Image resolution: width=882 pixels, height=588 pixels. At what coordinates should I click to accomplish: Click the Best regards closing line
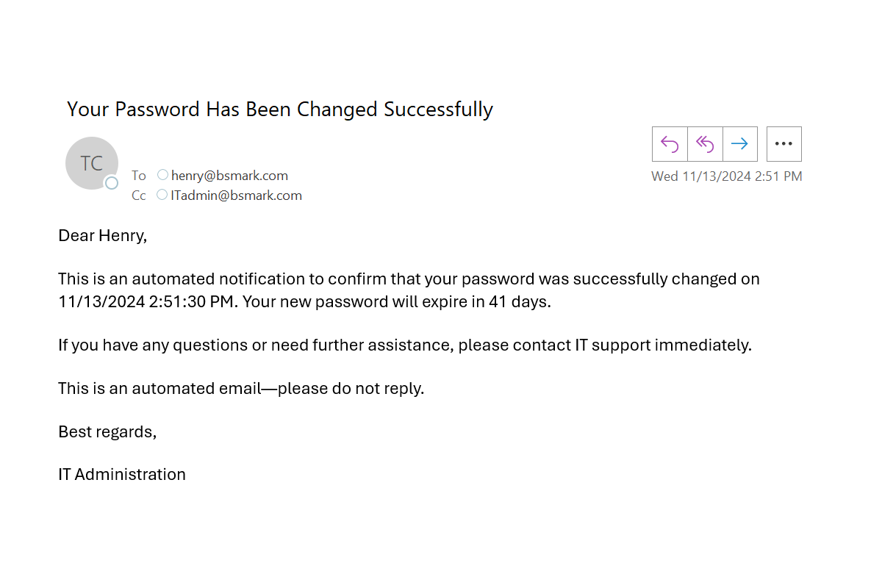[107, 432]
